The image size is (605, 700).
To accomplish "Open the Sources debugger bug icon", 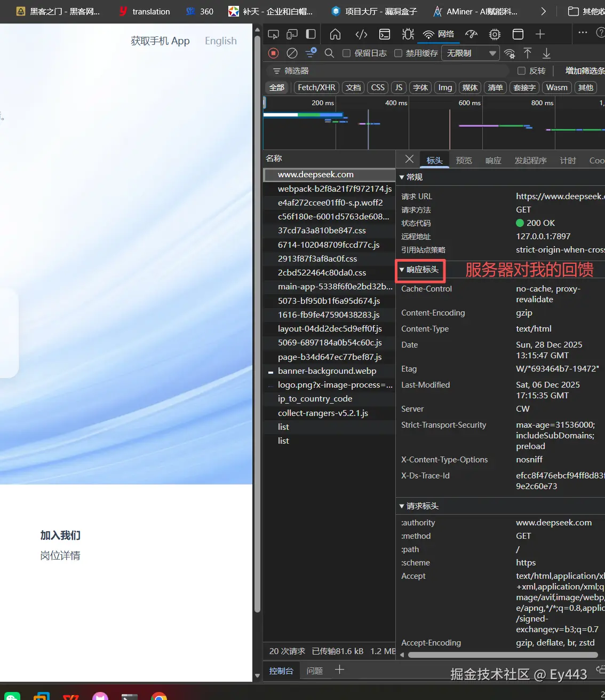I will (408, 34).
